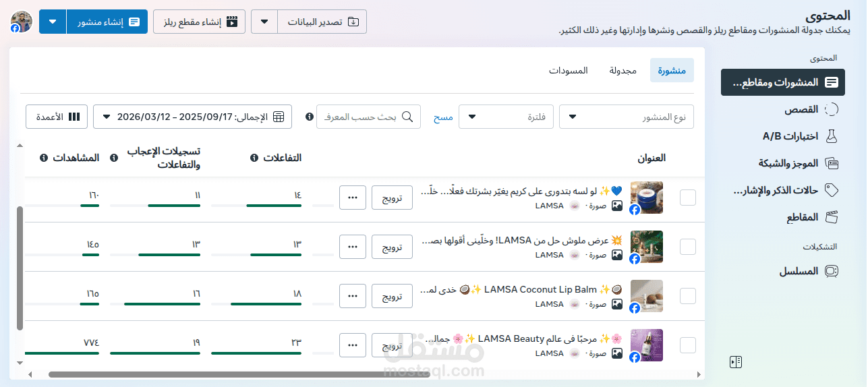Screen dimensions: 868x387
Task: Open حالات الذكر والإشارة sidebar item
Action: pyautogui.click(x=786, y=190)
